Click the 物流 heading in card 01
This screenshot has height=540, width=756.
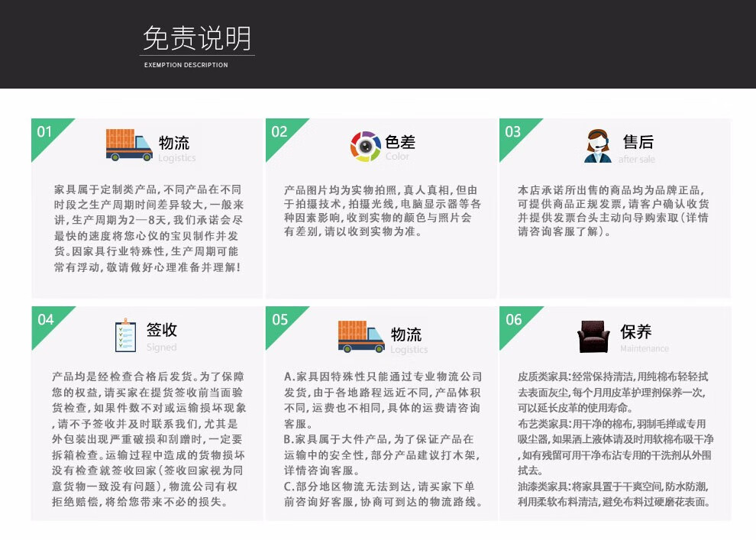pyautogui.click(x=174, y=143)
